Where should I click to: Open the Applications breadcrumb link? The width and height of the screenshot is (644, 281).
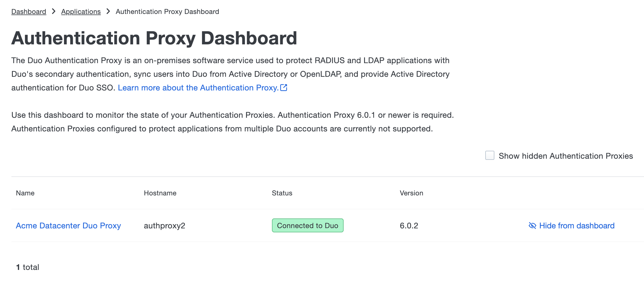click(x=81, y=11)
